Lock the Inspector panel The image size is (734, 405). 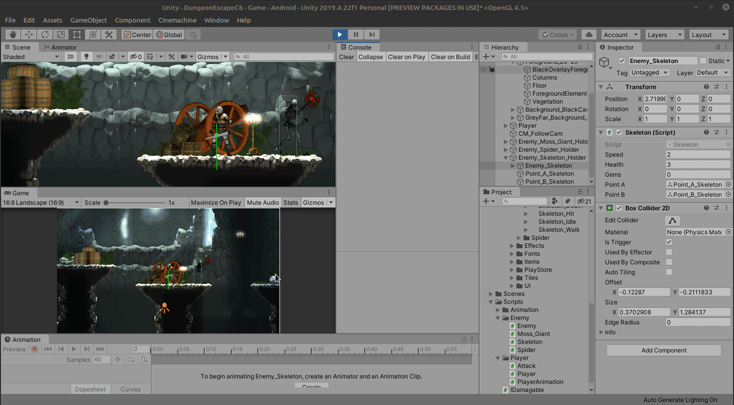tap(718, 47)
